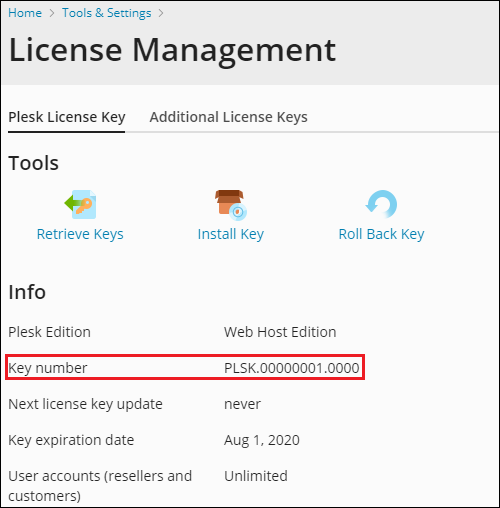Viewport: 500px width, 508px height.
Task: Click the Retrieve Keys icon
Action: [x=80, y=204]
